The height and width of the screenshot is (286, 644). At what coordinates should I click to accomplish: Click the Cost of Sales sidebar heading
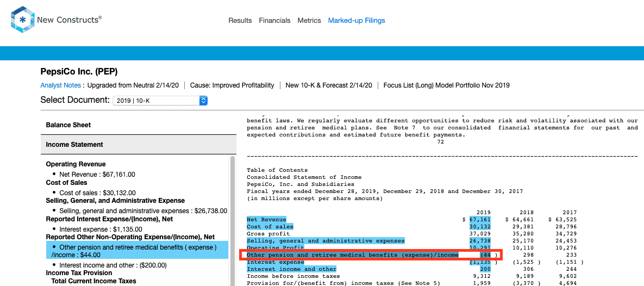click(66, 183)
